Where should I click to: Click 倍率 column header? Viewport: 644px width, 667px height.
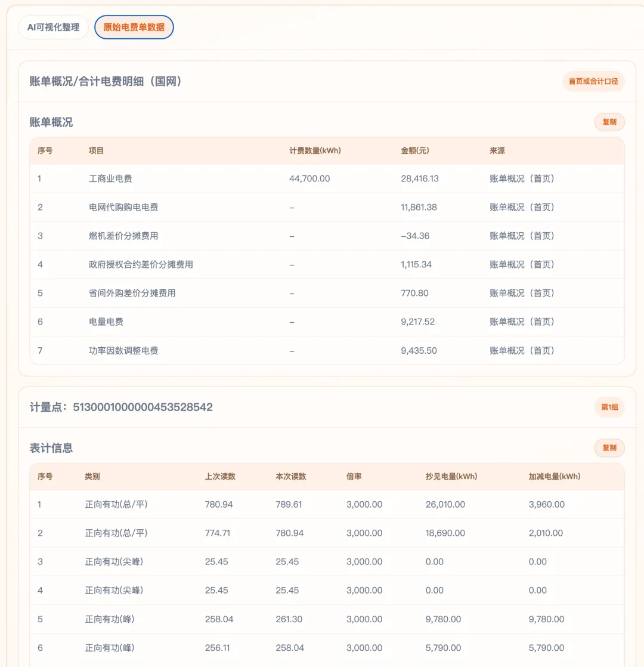pos(354,477)
